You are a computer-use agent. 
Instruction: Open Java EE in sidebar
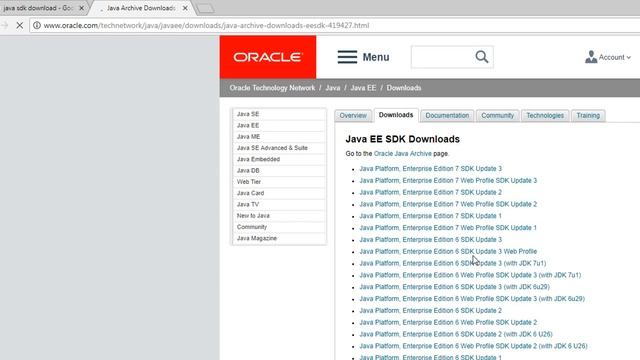click(x=279, y=125)
